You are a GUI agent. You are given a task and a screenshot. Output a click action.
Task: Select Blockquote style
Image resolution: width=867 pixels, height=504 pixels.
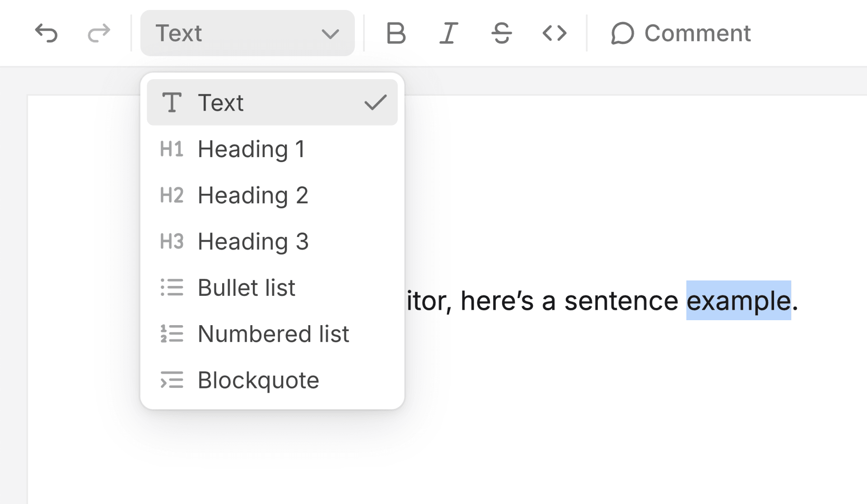(257, 381)
